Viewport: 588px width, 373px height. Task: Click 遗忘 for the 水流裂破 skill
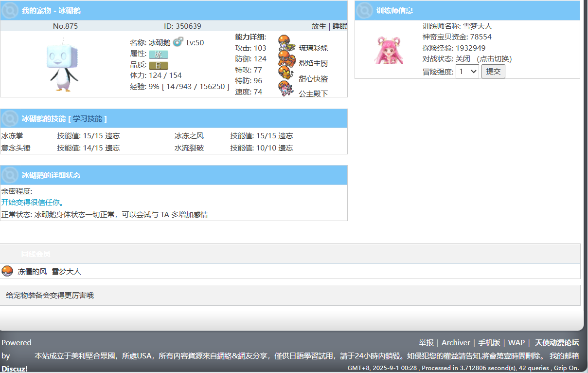click(x=285, y=148)
